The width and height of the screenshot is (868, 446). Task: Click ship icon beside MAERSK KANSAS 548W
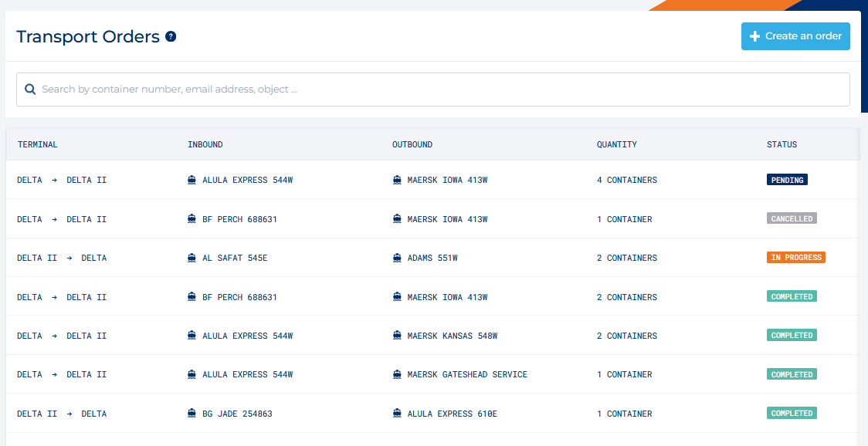click(397, 336)
